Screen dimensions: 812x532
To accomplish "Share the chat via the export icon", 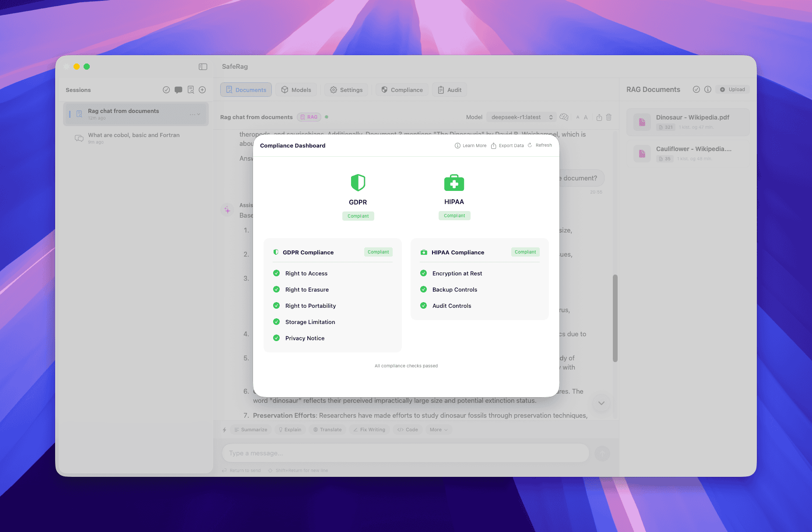I will pos(599,117).
